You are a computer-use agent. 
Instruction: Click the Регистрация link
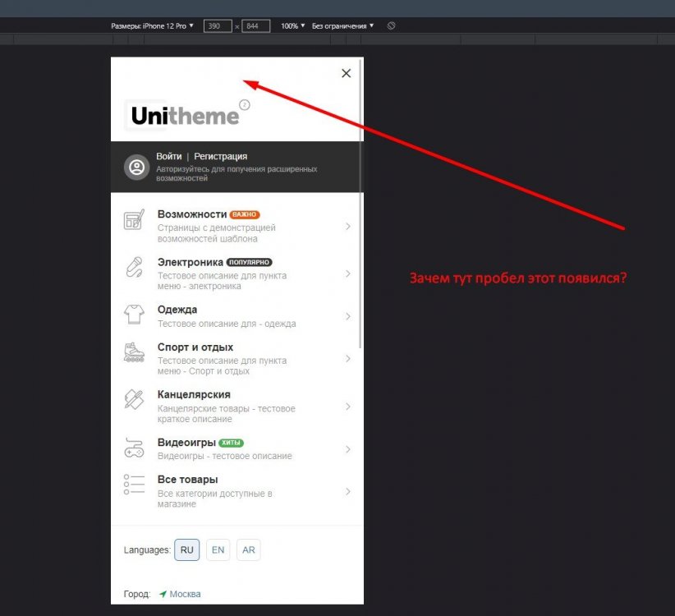(223, 156)
